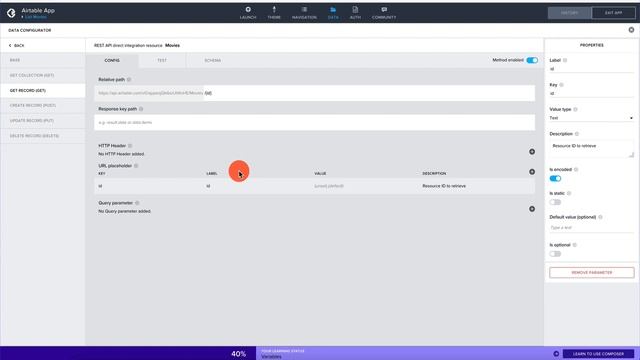
Task: Click the Exit App button
Action: (613, 13)
